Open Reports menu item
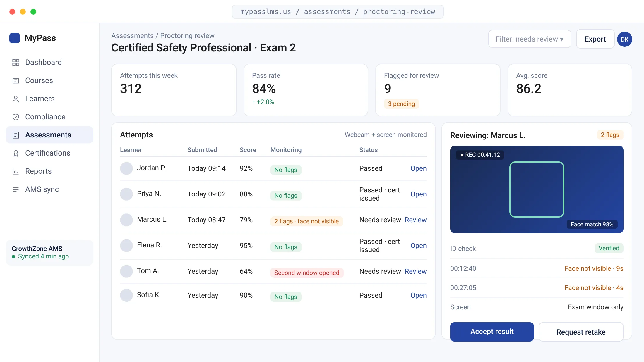This screenshot has height=362, width=644. tap(49, 171)
